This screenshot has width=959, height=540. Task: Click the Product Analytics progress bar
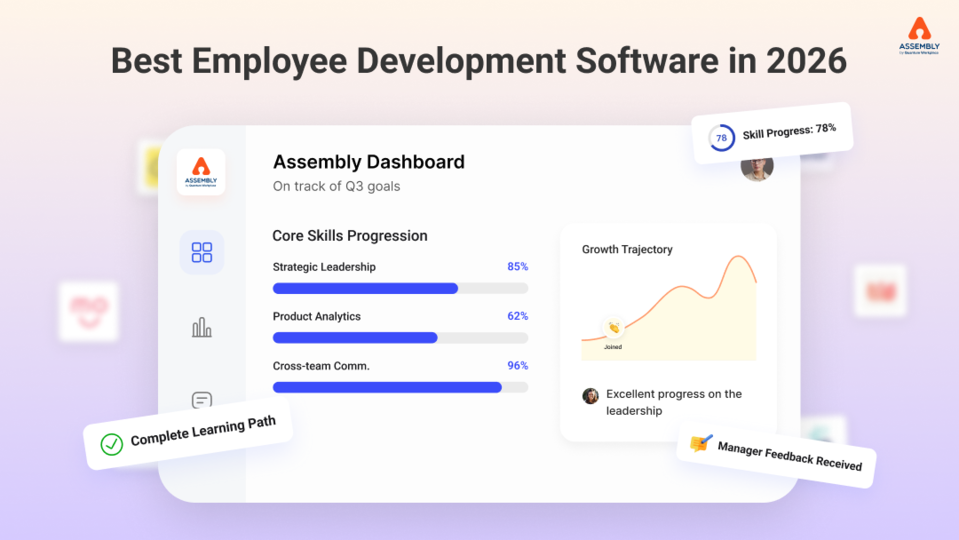pos(400,338)
